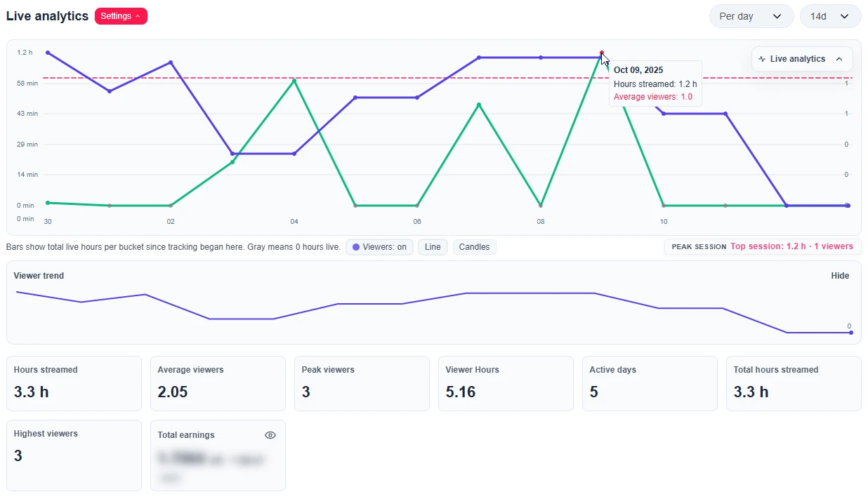Click the Top session peak label

click(x=791, y=246)
